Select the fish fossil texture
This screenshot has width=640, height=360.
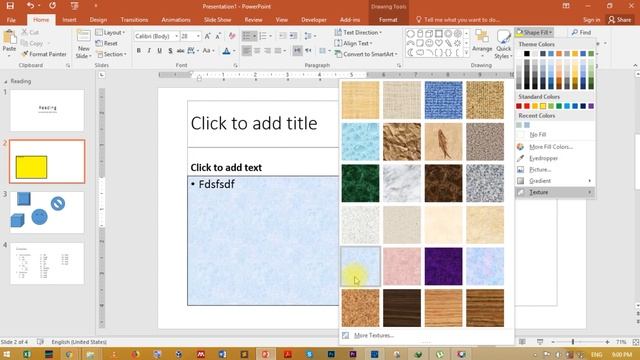pyautogui.click(x=443, y=142)
